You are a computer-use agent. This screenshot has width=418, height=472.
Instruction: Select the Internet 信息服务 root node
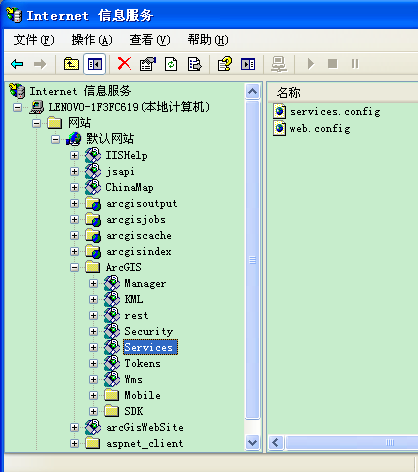click(x=80, y=91)
